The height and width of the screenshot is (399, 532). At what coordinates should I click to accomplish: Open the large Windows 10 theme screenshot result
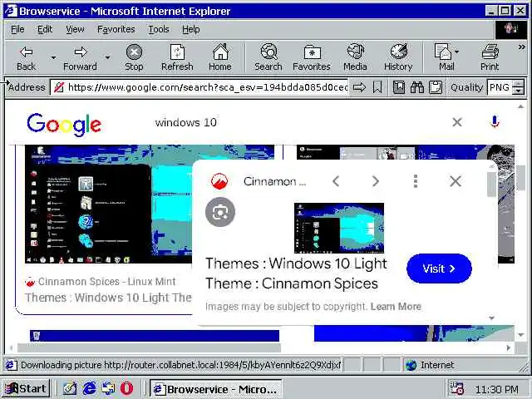(109, 204)
